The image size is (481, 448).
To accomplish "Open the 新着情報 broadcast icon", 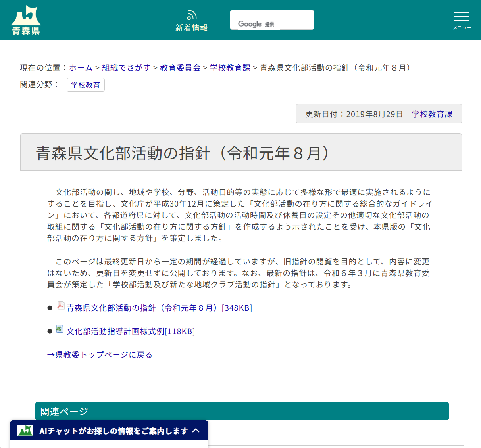I will (192, 14).
